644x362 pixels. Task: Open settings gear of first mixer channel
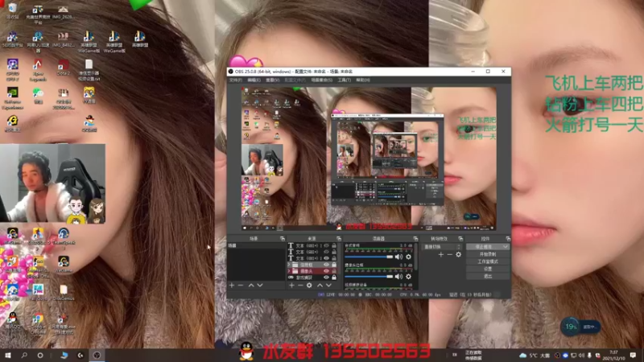tap(409, 257)
